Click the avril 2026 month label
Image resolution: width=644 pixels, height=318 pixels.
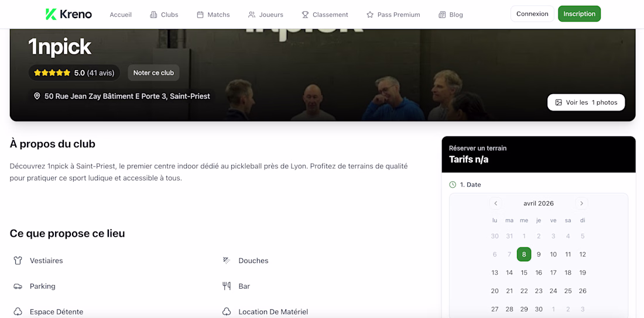539,203
